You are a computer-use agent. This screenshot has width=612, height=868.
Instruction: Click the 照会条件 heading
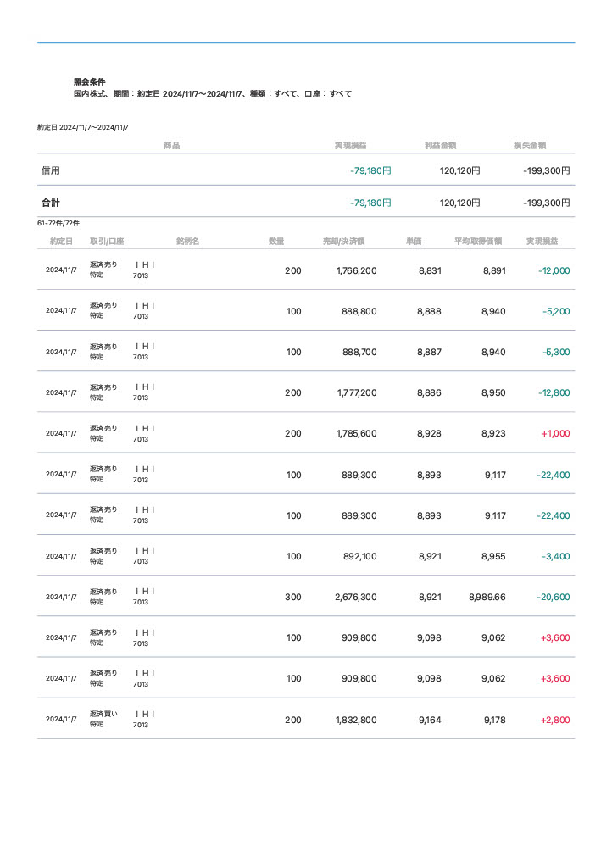(89, 82)
